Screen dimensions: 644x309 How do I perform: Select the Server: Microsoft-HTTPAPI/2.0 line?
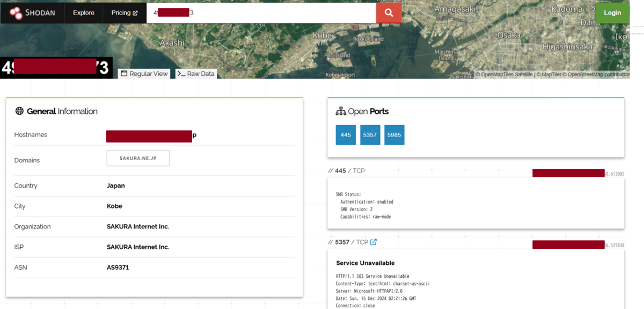pyautogui.click(x=369, y=291)
